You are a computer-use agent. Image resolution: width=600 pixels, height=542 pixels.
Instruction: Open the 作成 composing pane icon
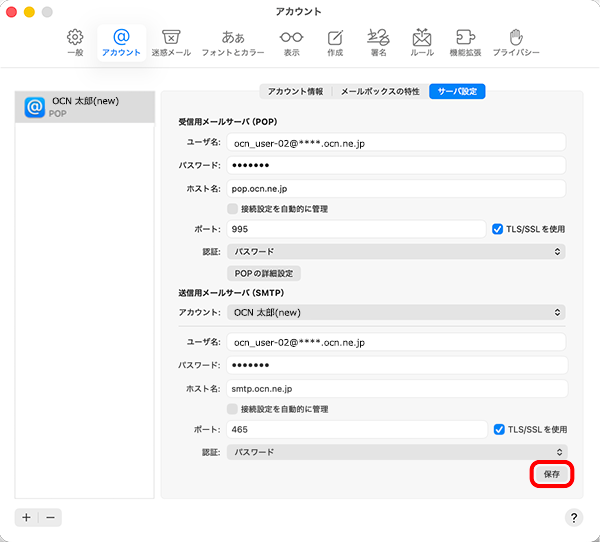[335, 41]
